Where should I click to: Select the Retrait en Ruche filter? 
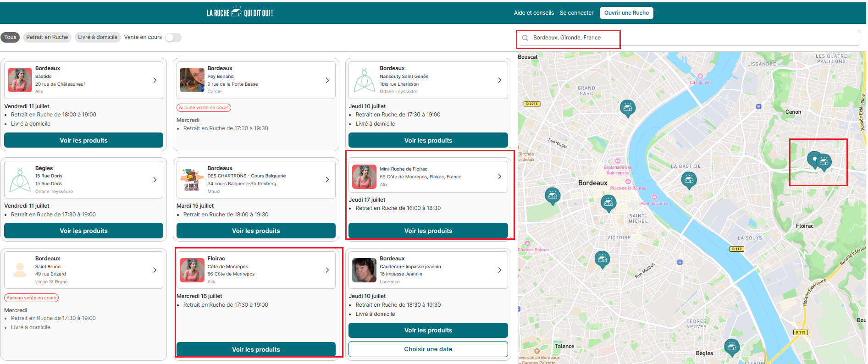click(47, 37)
